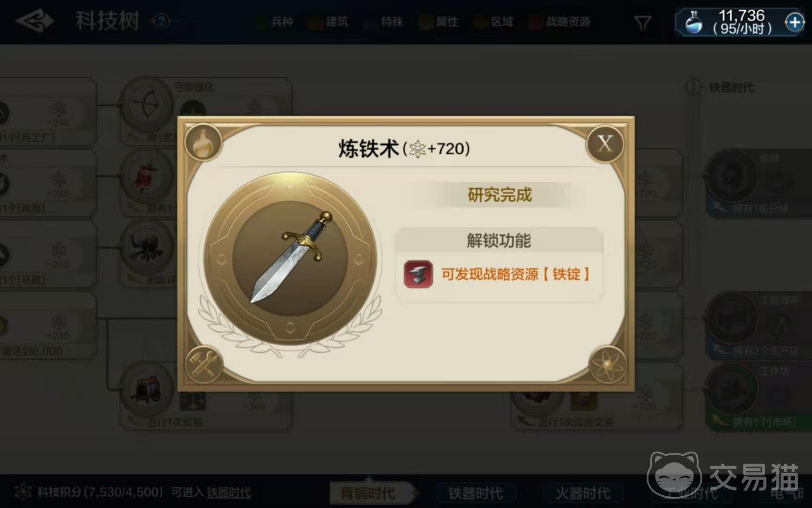812x508 pixels.
Task: Switch to the 铁器时代 tab
Action: click(x=476, y=493)
